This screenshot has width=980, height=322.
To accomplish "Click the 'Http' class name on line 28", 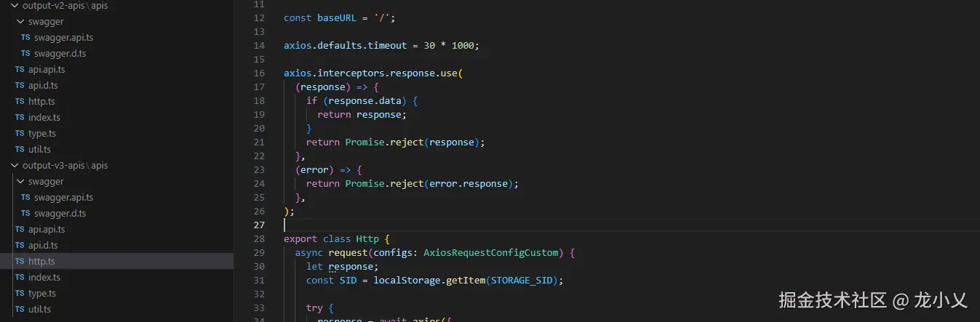I will click(367, 238).
